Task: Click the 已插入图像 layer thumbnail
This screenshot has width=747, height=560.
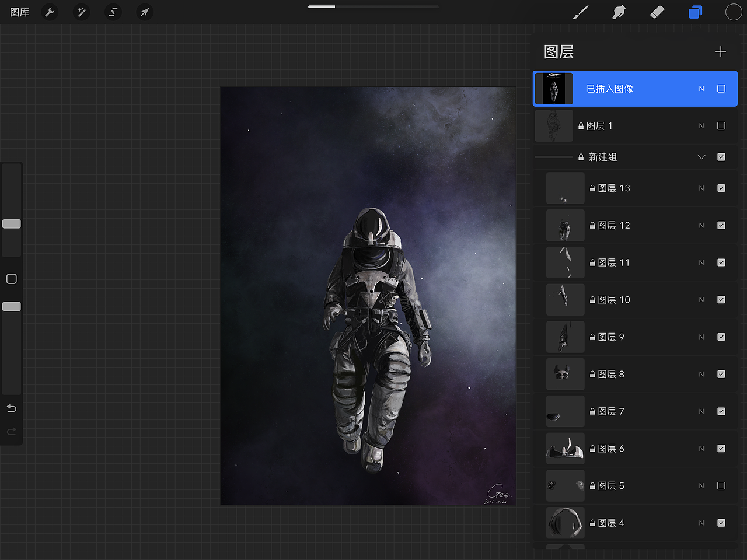Action: 553,89
